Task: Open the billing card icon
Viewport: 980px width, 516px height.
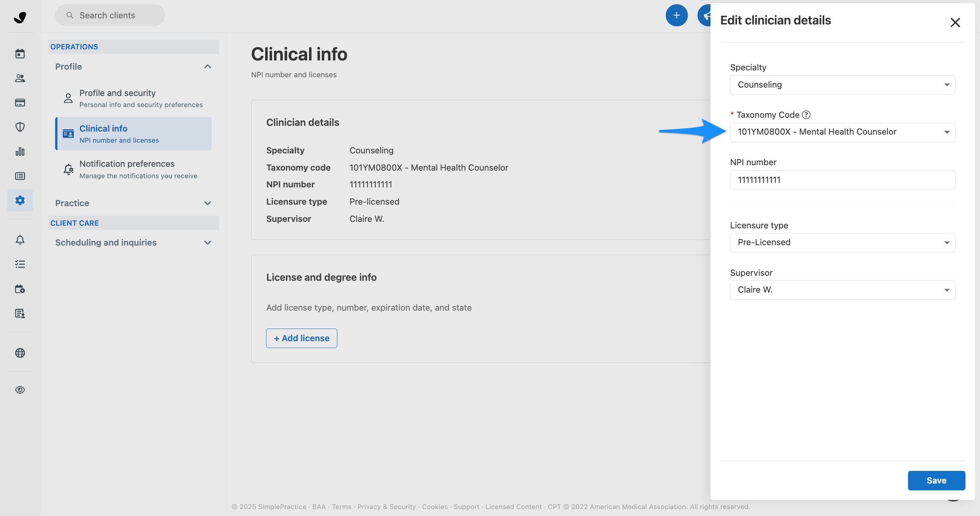Action: pyautogui.click(x=20, y=103)
